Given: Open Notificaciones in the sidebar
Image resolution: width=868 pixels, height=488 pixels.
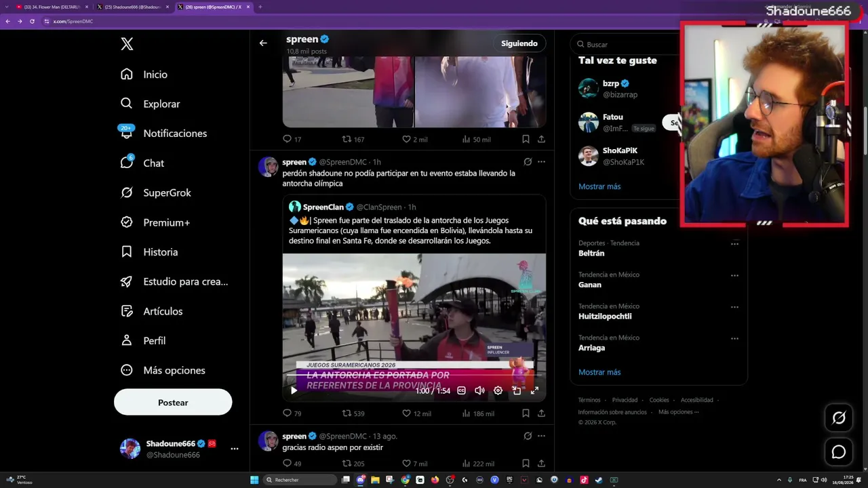Looking at the screenshot, I should point(163,134).
